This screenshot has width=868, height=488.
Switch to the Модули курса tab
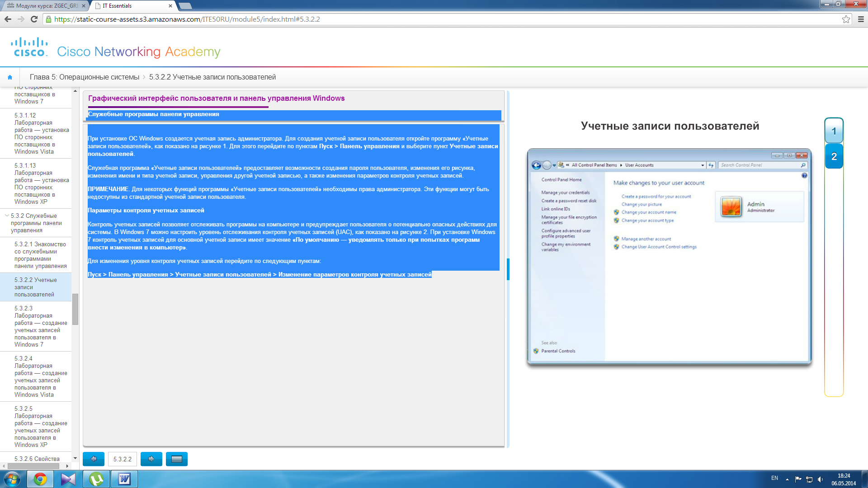pyautogui.click(x=43, y=6)
